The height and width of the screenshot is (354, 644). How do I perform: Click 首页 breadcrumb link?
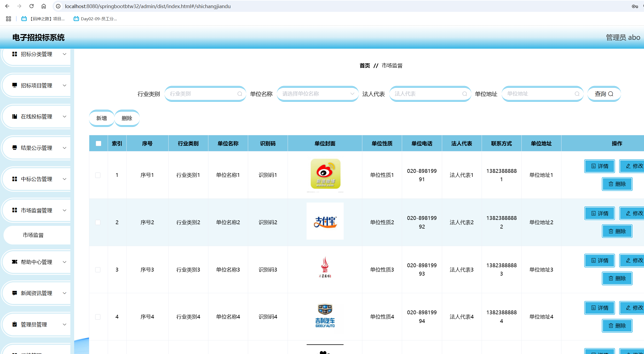click(x=364, y=65)
